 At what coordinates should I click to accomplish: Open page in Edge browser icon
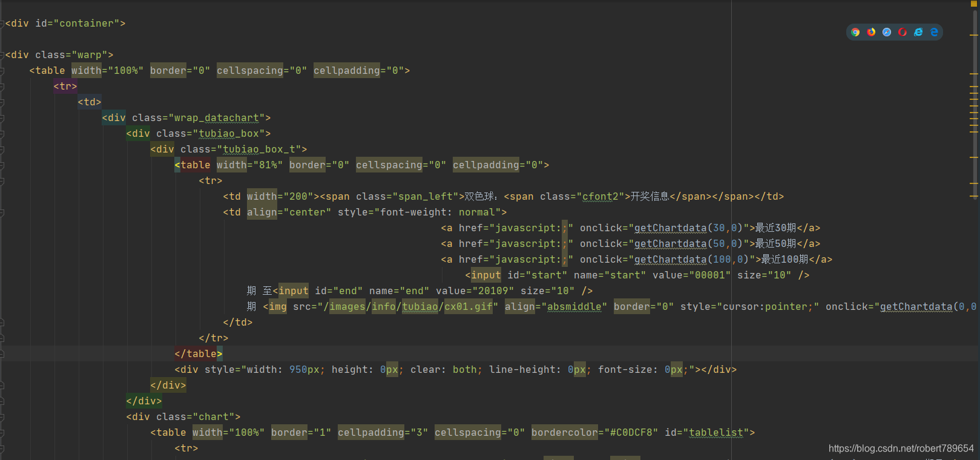pyautogui.click(x=934, y=32)
